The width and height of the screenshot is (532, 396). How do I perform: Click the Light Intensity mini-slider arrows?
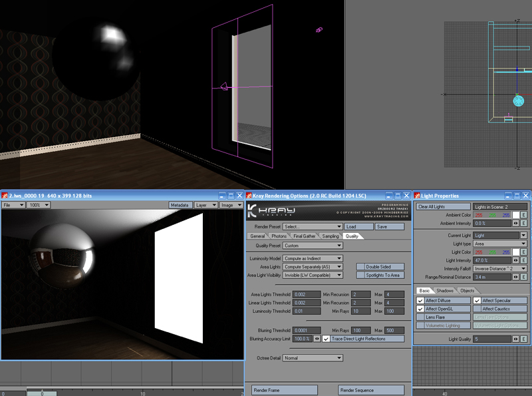514,260
